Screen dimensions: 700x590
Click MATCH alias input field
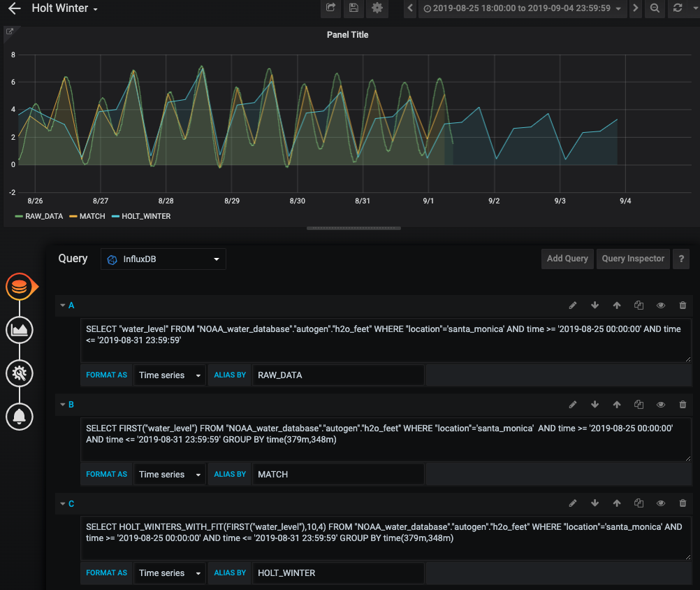tap(338, 475)
